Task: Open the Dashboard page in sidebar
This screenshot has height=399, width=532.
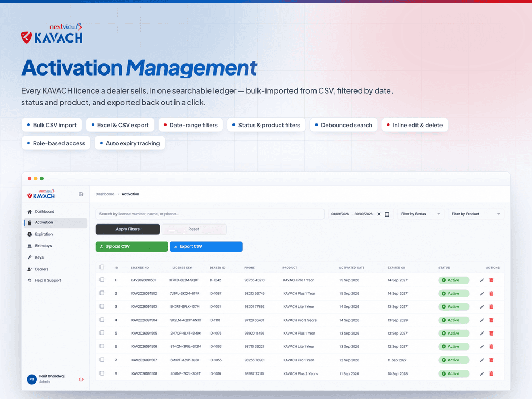Action: click(56, 211)
